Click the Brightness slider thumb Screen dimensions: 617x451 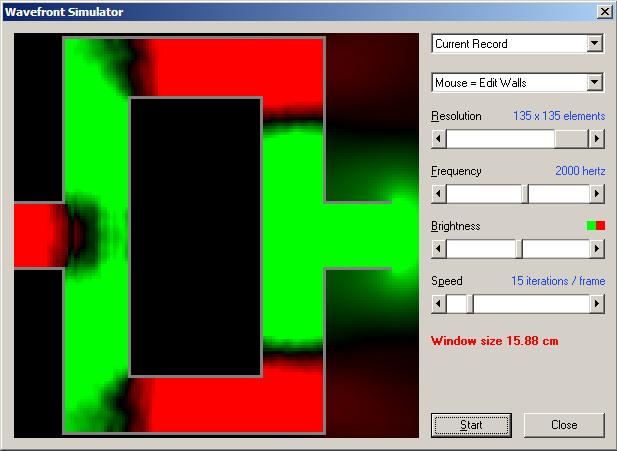[x=519, y=249]
